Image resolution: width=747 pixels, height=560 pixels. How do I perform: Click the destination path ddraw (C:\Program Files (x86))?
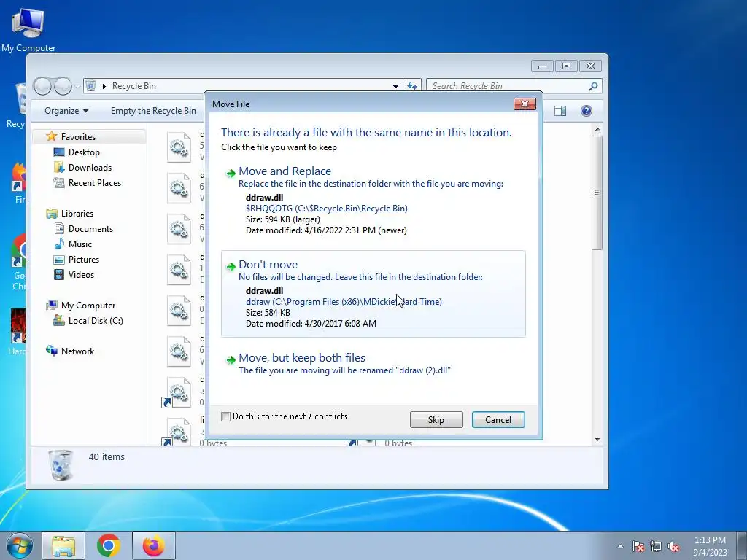coord(344,302)
